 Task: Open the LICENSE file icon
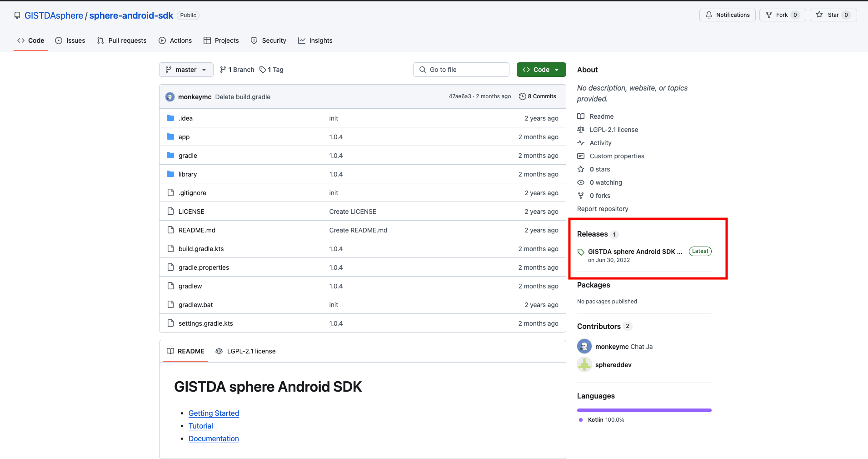point(170,211)
